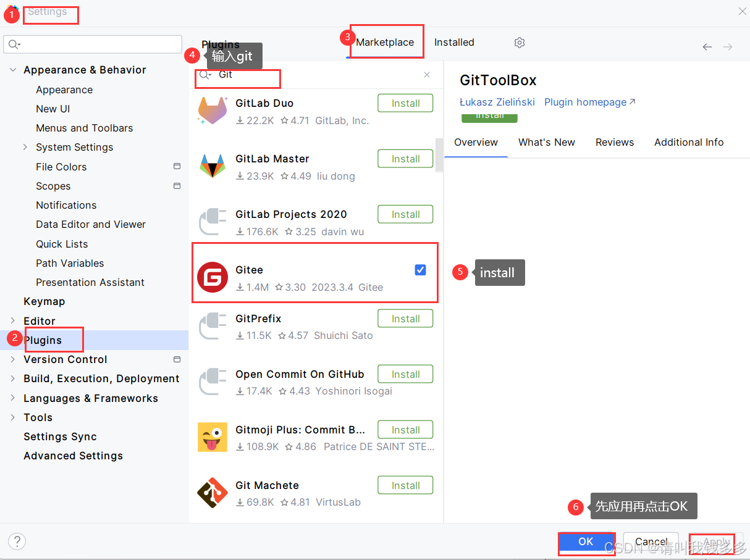Expand the Version Control section
This screenshot has height=560, width=750.
tap(13, 359)
